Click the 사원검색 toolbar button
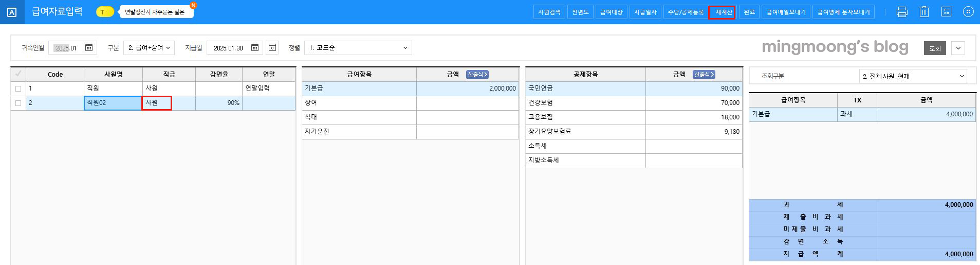The height and width of the screenshot is (265, 980). (x=549, y=12)
